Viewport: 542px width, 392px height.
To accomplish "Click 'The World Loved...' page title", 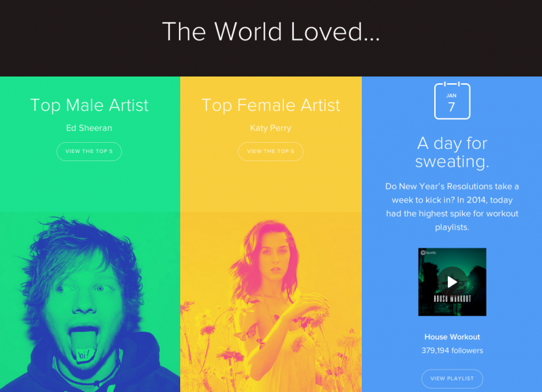I will (271, 32).
